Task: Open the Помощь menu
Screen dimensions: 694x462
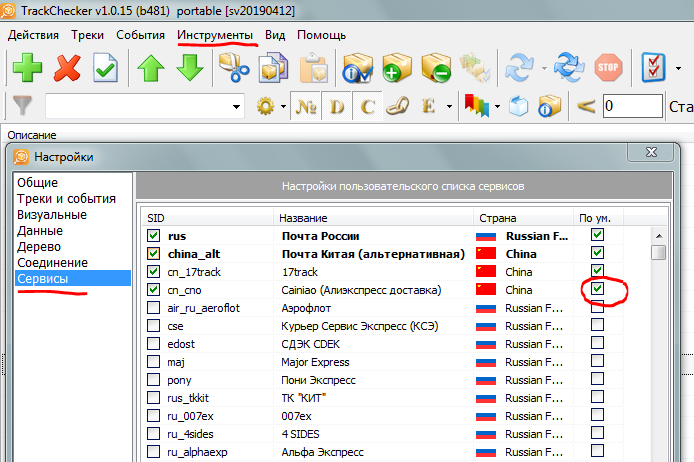Action: [321, 35]
